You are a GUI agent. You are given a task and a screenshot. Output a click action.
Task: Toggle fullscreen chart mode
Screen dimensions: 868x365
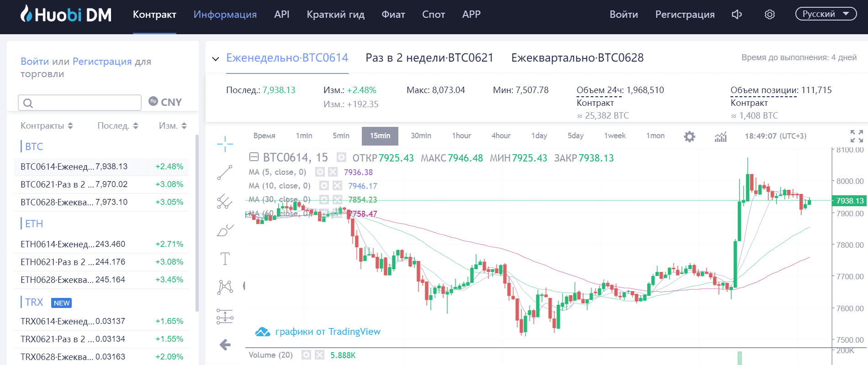[857, 136]
